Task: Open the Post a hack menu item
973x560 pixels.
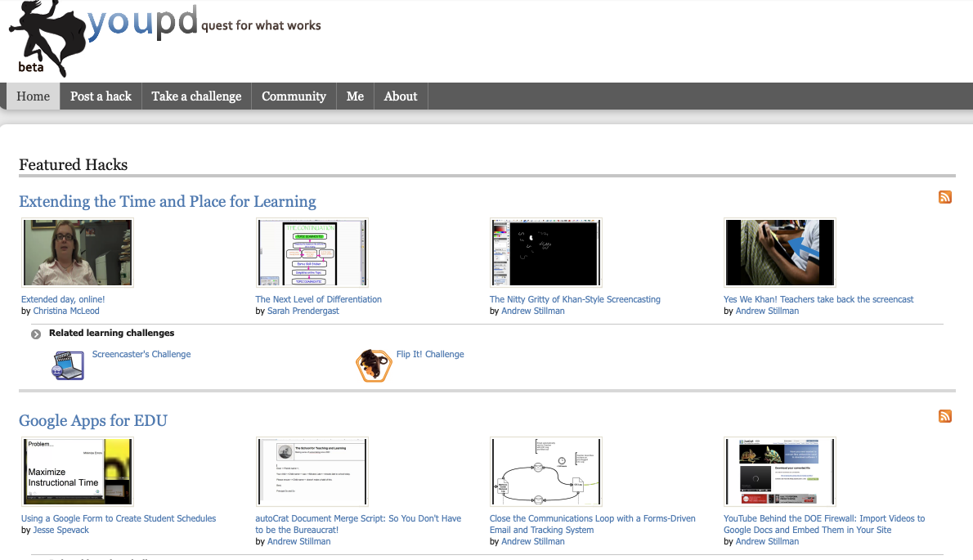Action: (101, 96)
